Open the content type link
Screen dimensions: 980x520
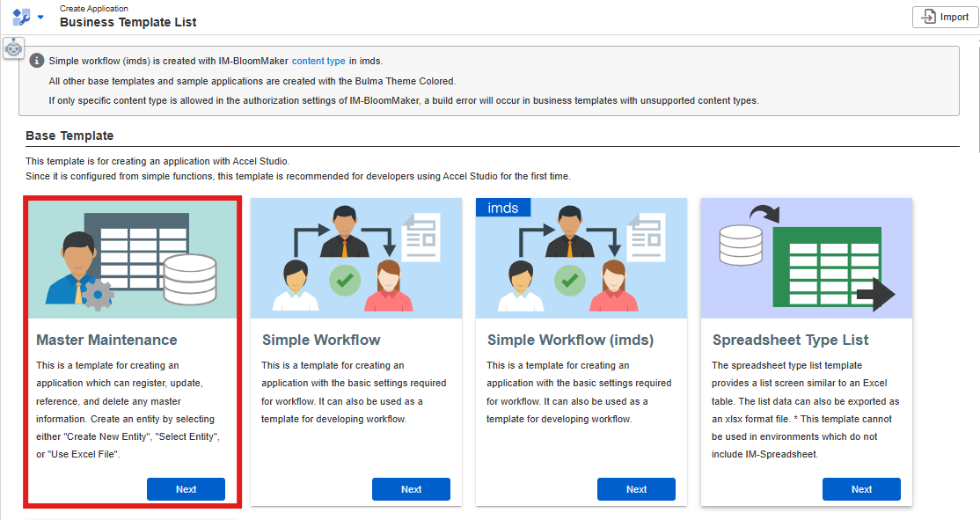pos(318,61)
